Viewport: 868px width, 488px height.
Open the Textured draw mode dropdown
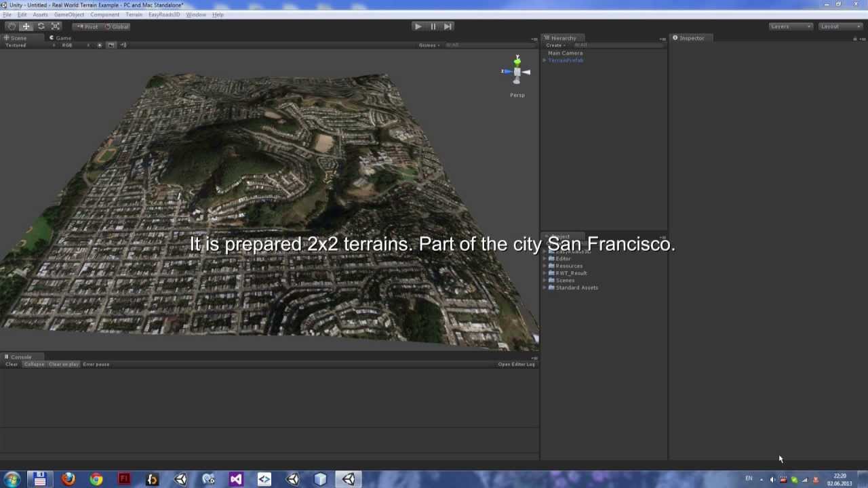pyautogui.click(x=28, y=45)
